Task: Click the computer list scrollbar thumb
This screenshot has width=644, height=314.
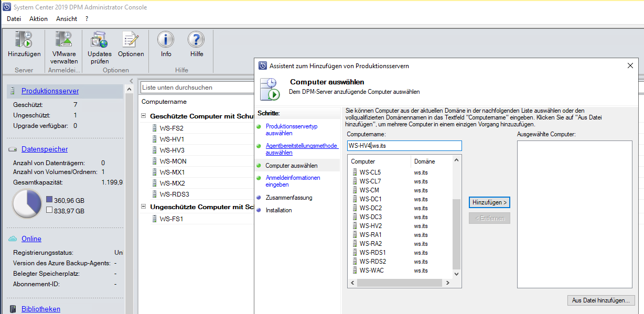Action: (456, 234)
